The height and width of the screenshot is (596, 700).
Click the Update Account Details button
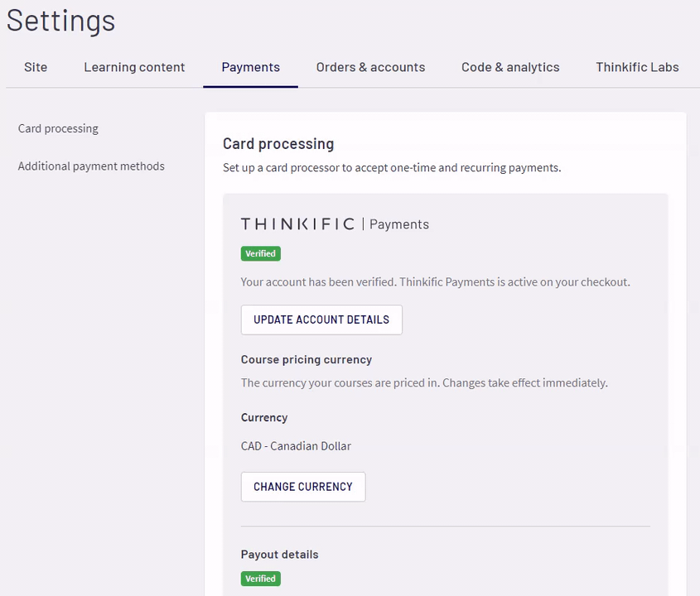tap(321, 320)
